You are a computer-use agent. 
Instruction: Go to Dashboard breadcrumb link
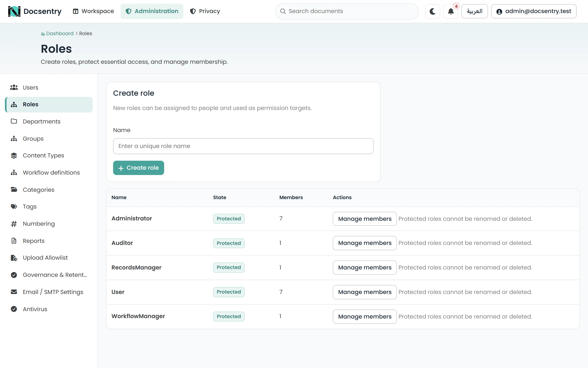pos(60,33)
